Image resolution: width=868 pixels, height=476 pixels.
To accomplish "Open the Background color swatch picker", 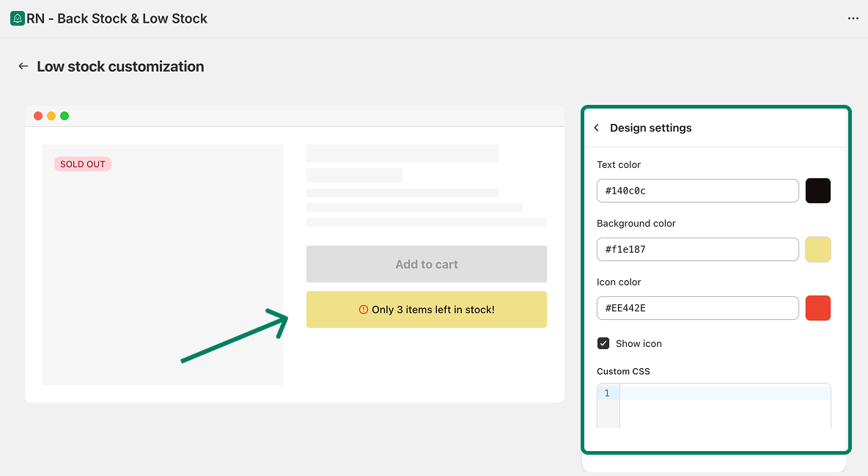I will [818, 249].
